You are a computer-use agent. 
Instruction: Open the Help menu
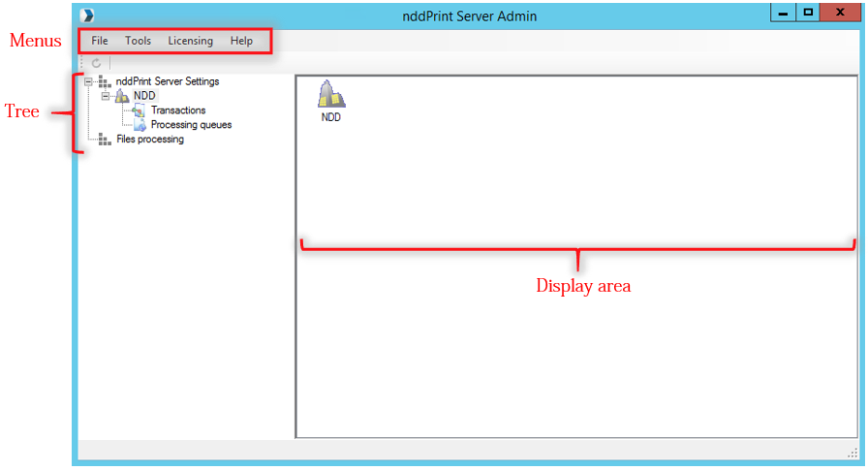[241, 41]
